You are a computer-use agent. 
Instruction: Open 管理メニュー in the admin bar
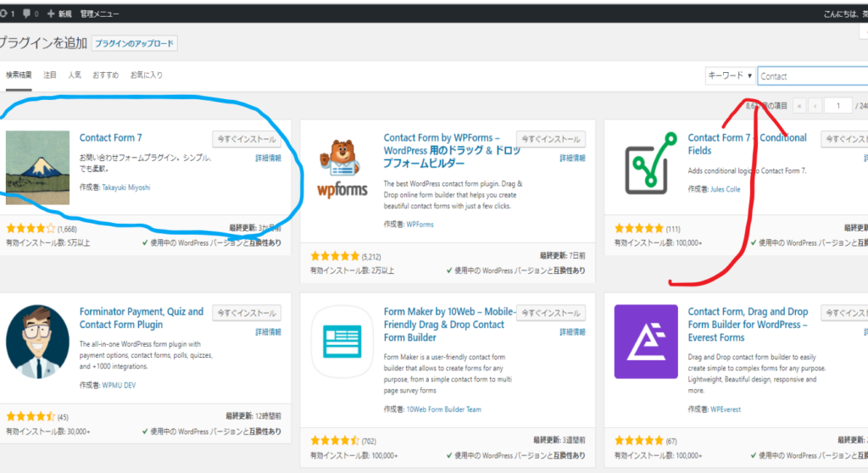click(100, 14)
